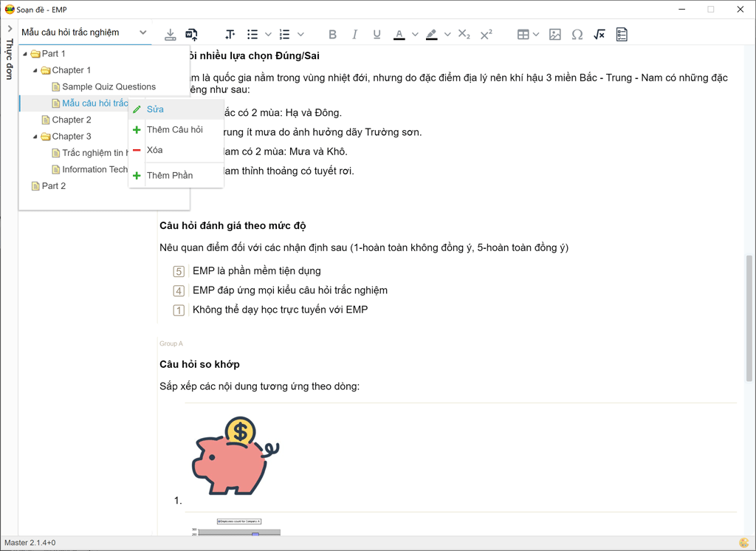The height and width of the screenshot is (551, 756).
Task: Click the status bar icon at bottom right
Action: pyautogui.click(x=743, y=543)
